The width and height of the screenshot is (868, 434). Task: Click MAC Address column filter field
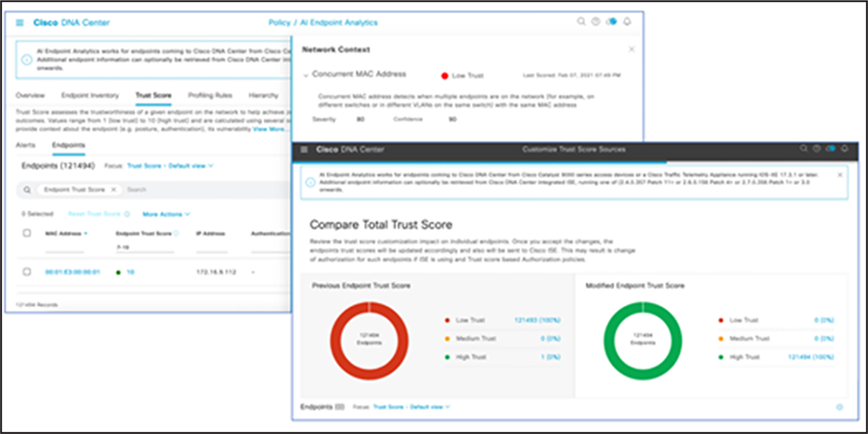[64, 249]
